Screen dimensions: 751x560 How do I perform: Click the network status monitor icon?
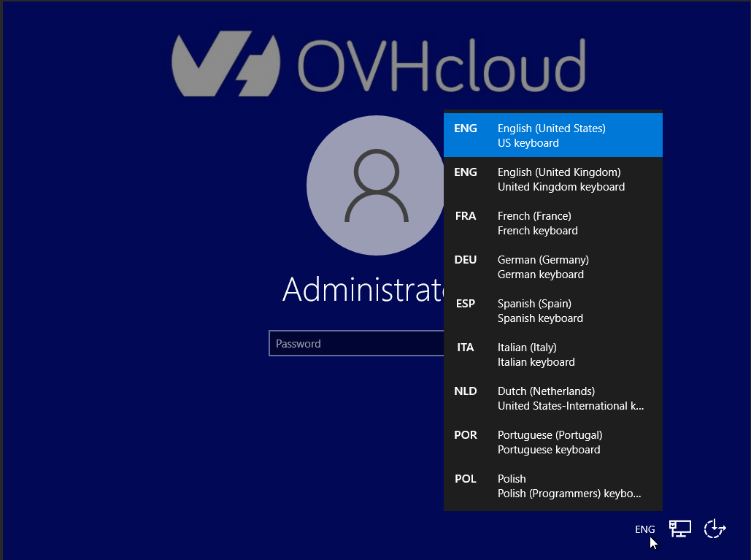click(x=679, y=529)
